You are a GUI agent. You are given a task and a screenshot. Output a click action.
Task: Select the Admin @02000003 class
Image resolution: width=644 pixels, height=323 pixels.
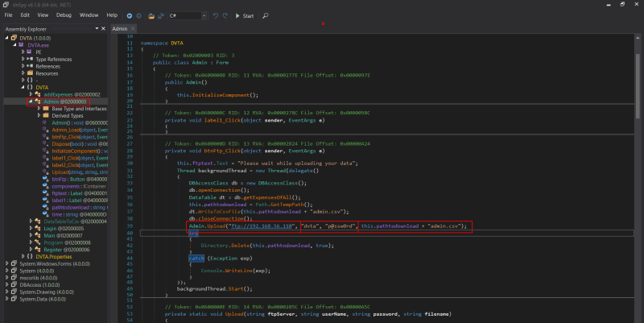coord(65,101)
